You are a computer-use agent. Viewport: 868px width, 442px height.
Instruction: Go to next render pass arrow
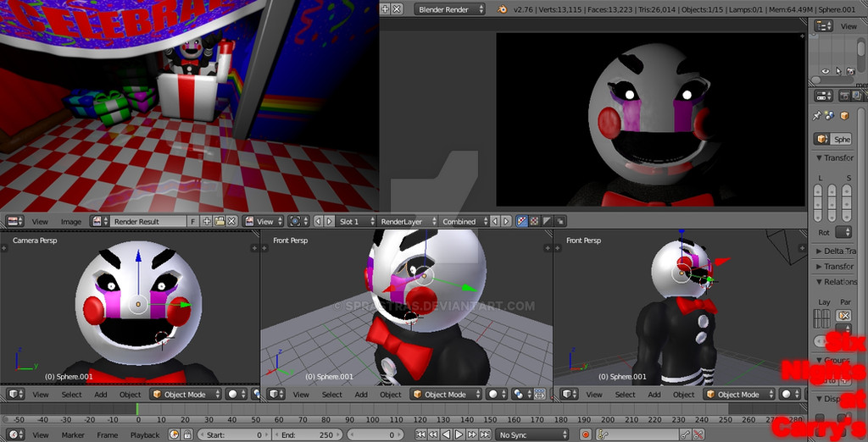click(x=506, y=221)
